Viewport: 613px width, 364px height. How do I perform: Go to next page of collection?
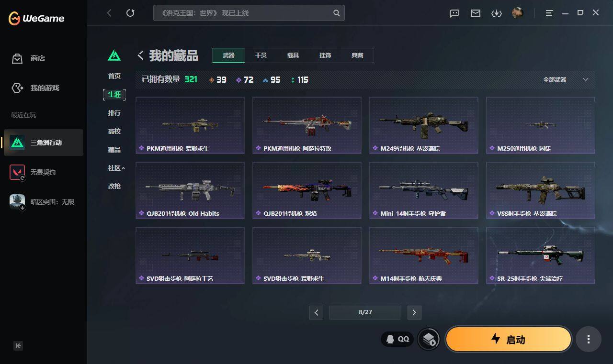click(414, 313)
